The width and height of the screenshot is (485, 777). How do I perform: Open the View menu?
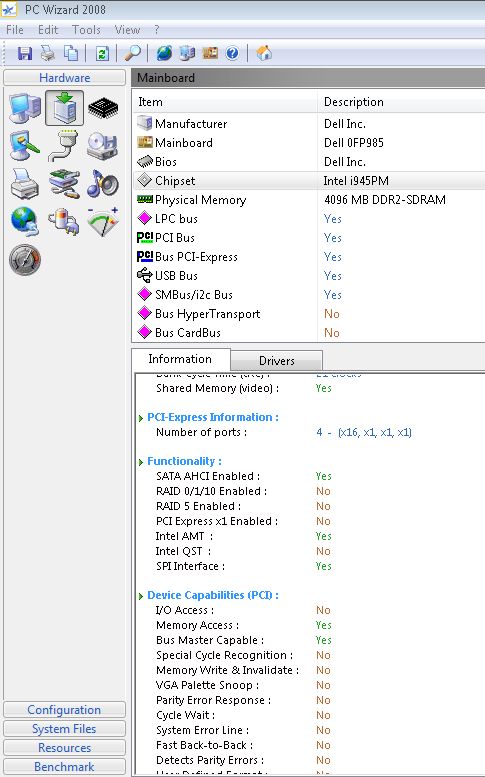[127, 30]
